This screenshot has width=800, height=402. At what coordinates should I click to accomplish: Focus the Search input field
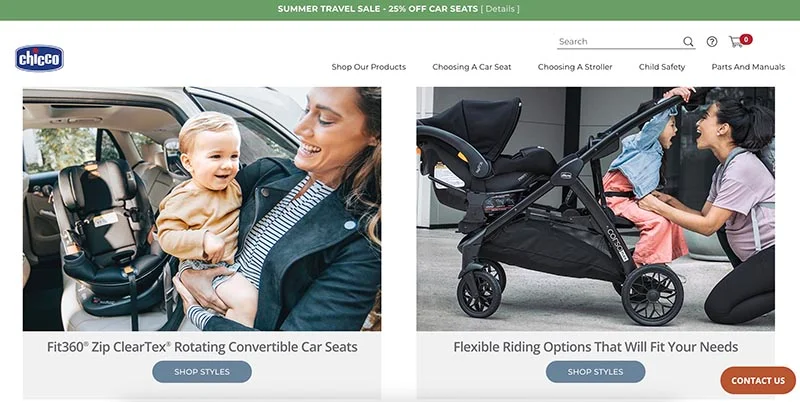[619, 42]
